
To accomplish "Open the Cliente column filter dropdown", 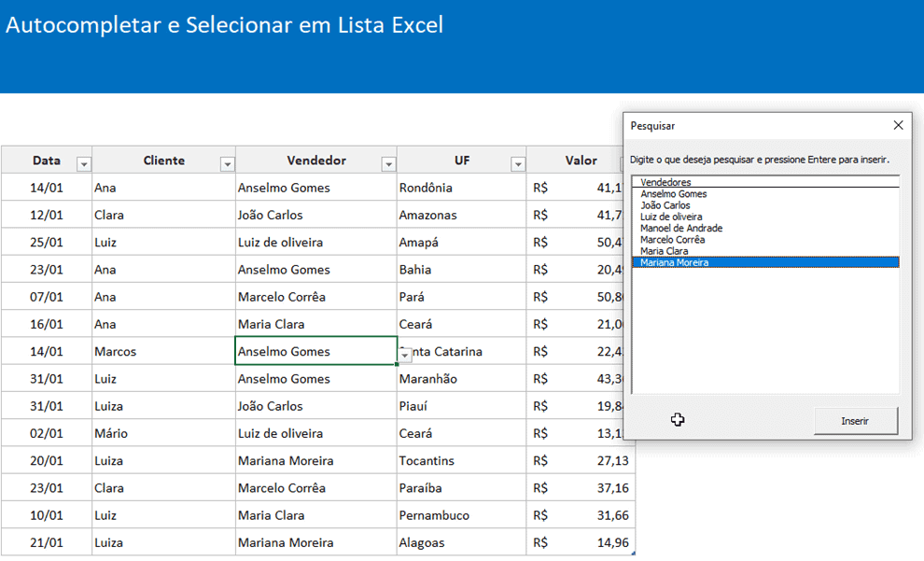I will pyautogui.click(x=227, y=163).
